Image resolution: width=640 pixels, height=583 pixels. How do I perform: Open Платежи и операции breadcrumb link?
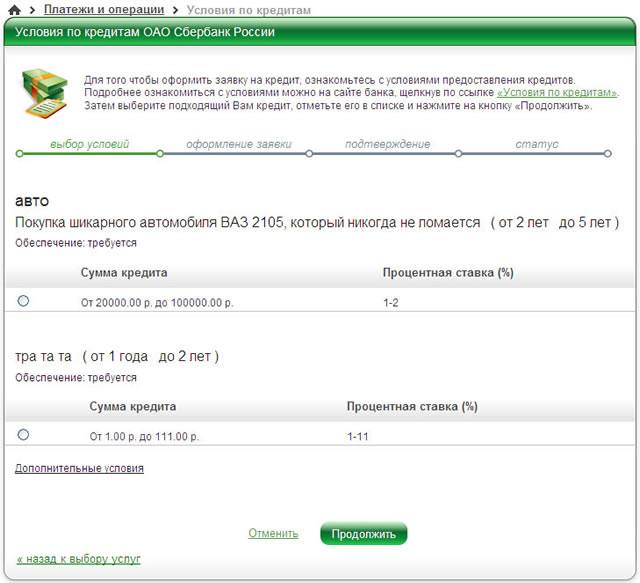(104, 9)
